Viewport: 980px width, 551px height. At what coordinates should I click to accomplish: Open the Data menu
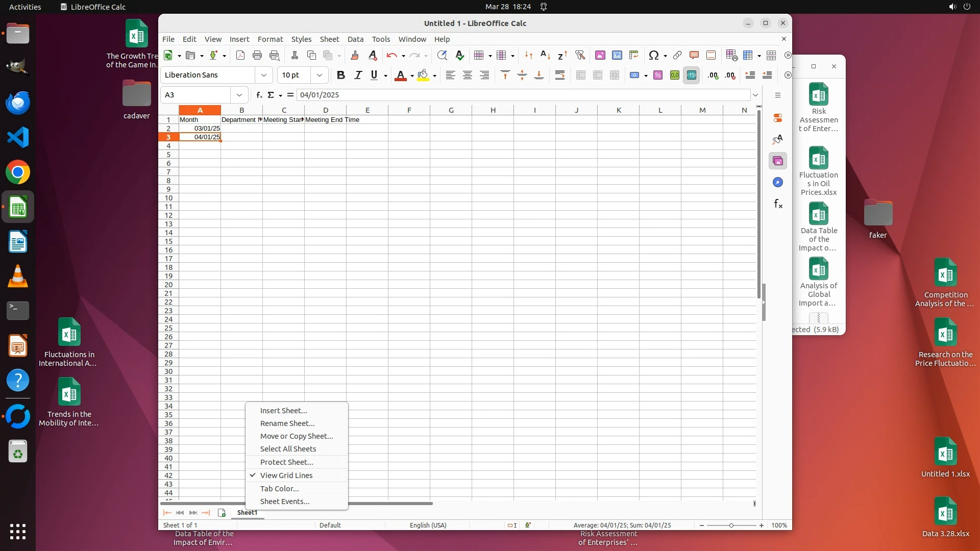(355, 39)
